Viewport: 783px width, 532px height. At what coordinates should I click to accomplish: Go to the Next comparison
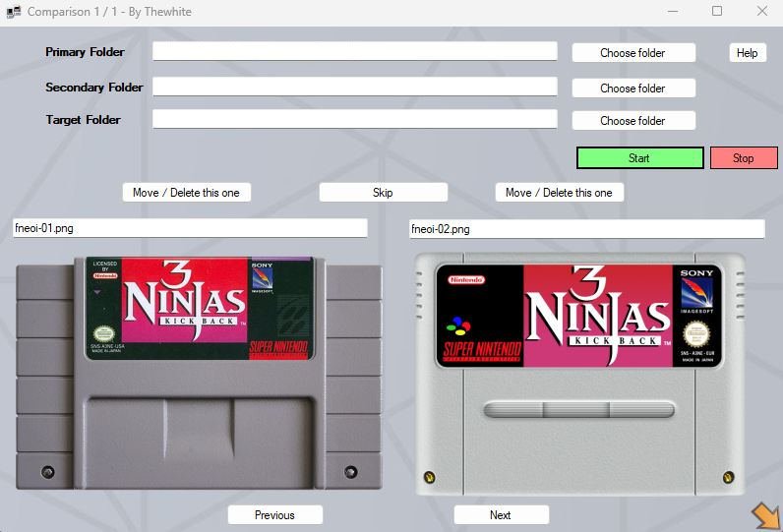tap(501, 515)
